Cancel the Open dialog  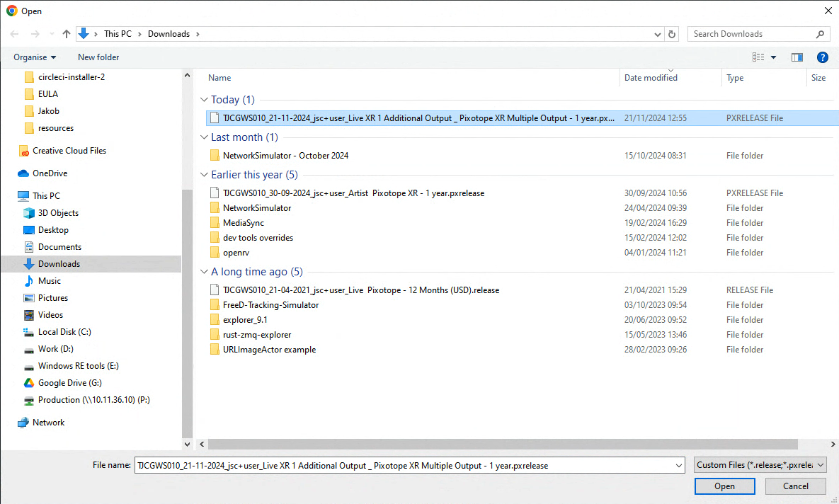coord(796,486)
